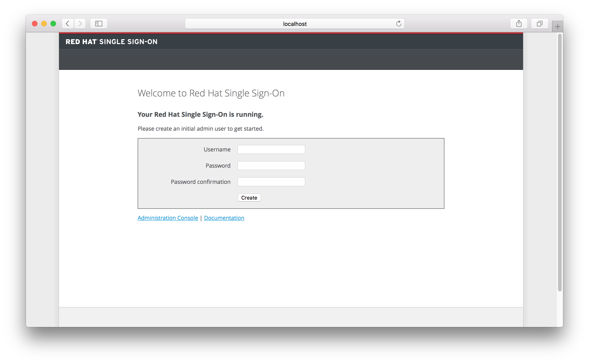589x364 pixels.
Task: Go forward with Safari's forward arrow
Action: coord(80,24)
